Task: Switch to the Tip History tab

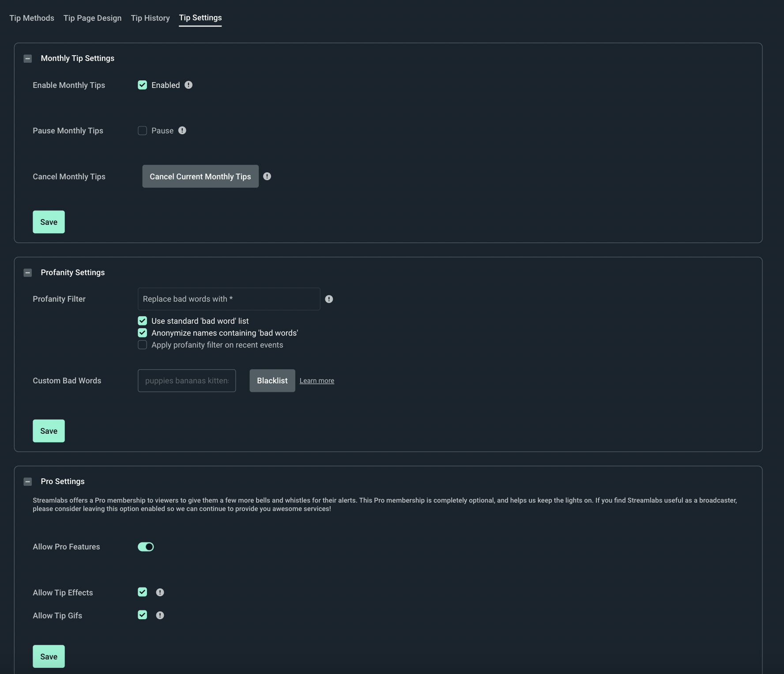Action: (x=150, y=18)
